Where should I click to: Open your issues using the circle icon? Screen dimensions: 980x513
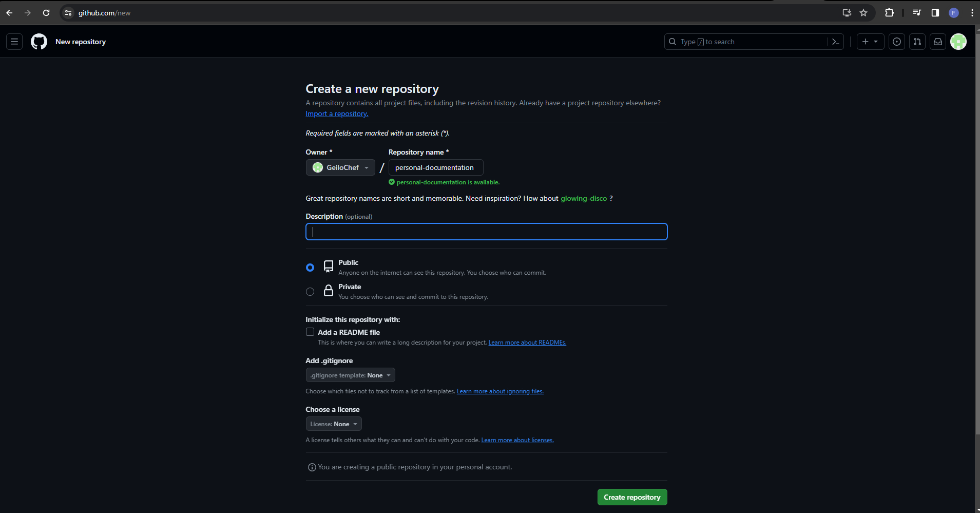[x=896, y=42]
